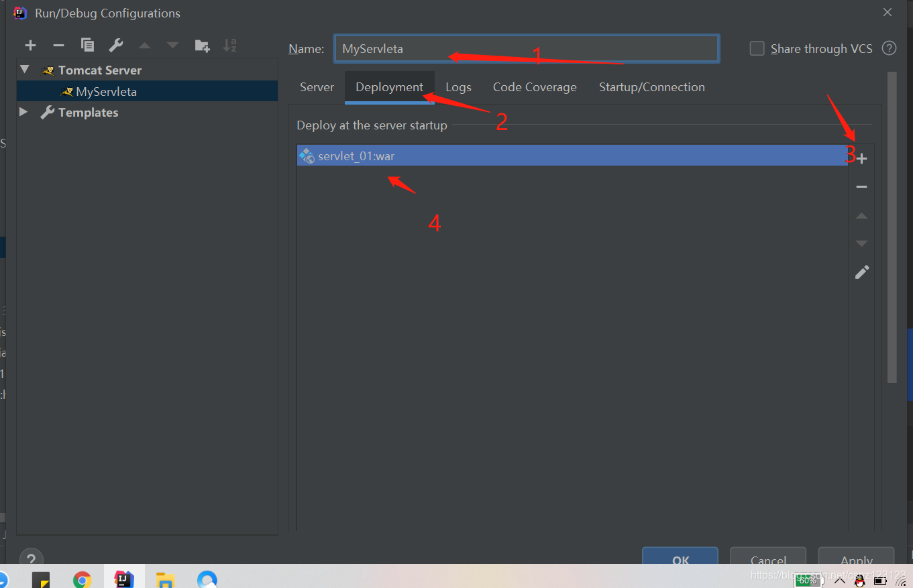Image resolution: width=913 pixels, height=588 pixels.
Task: Remove the selected run configuration
Action: click(x=58, y=46)
